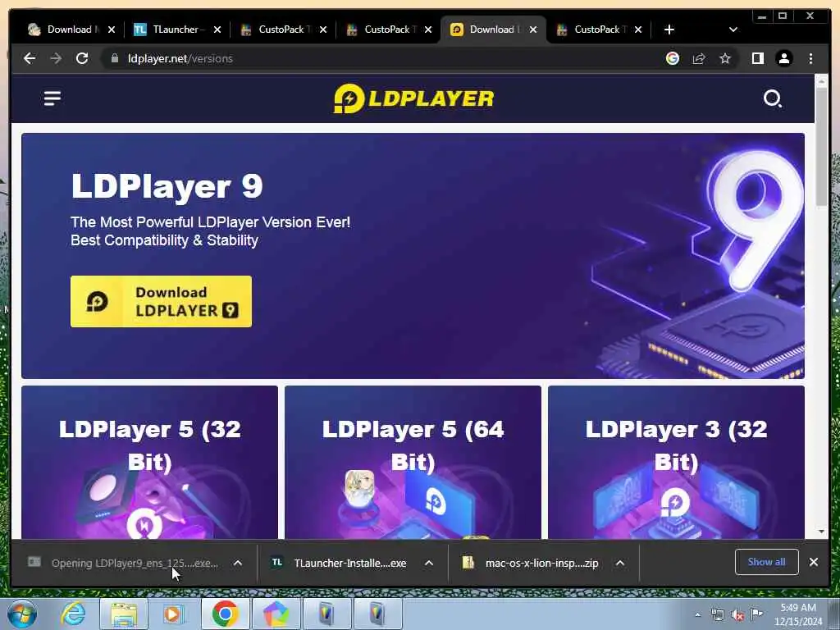Open the Chrome profile avatar
This screenshot has width=840, height=630.
783,58
